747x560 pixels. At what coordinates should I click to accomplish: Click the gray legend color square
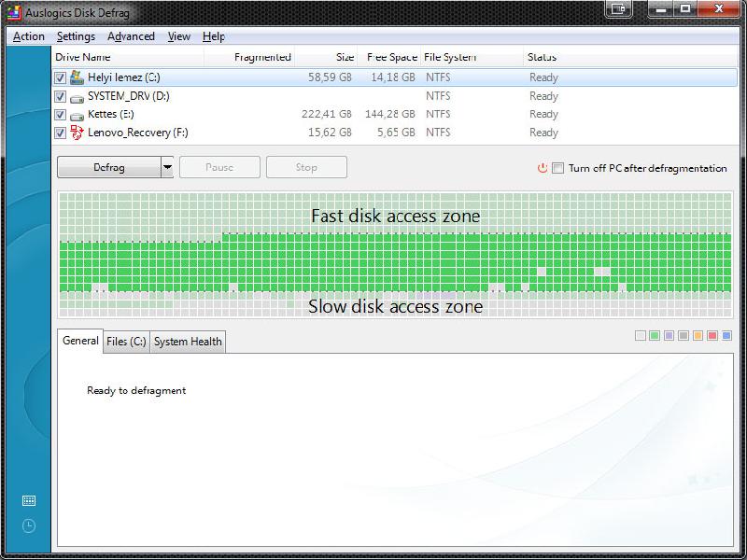684,336
